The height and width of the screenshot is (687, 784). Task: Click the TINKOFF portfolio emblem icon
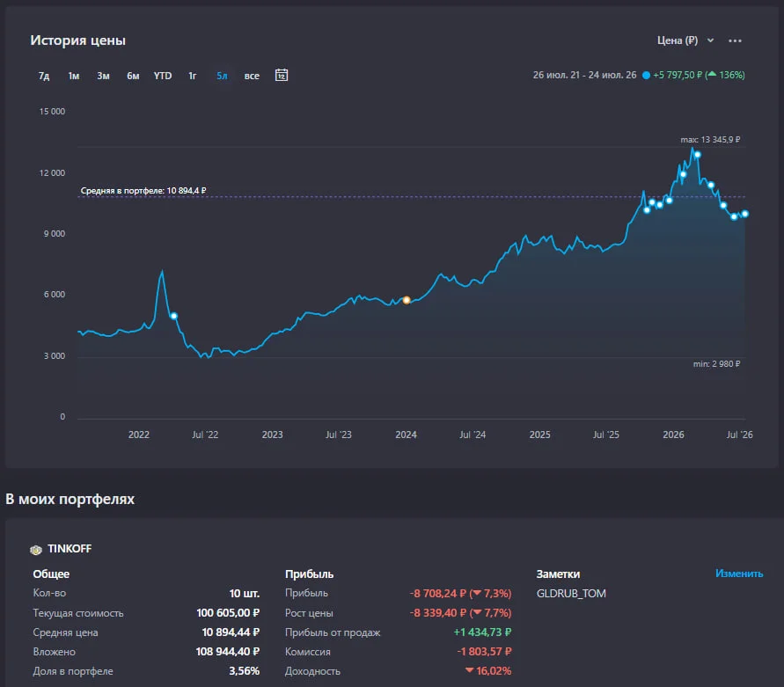pos(35,550)
